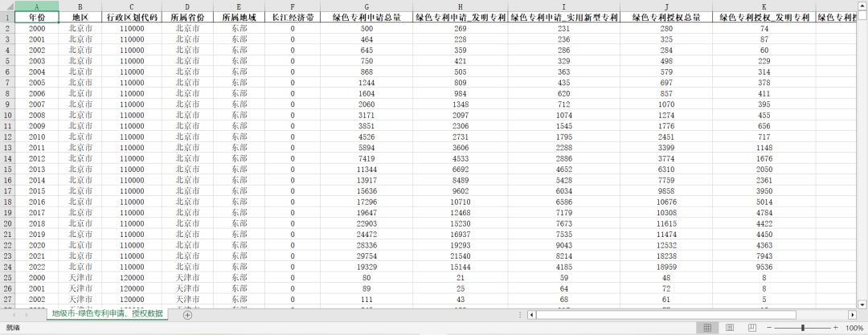Click the cell with value 29754
The image size is (868, 335).
click(366, 255)
